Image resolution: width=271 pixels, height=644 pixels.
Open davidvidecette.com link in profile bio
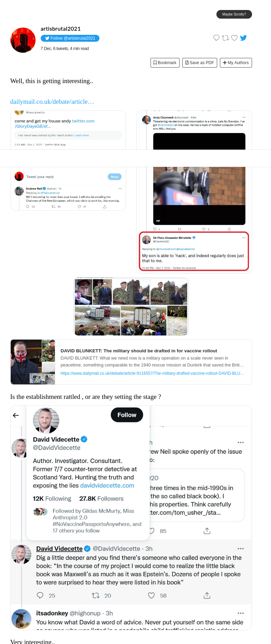(x=107, y=485)
